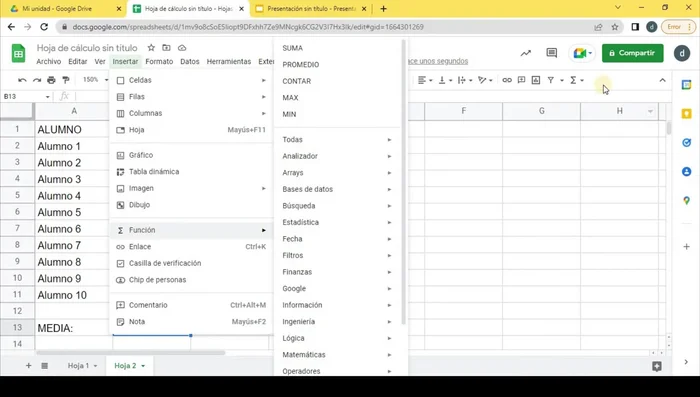Screen dimensions: 700x397
Task: Select column header F
Action: (463, 111)
